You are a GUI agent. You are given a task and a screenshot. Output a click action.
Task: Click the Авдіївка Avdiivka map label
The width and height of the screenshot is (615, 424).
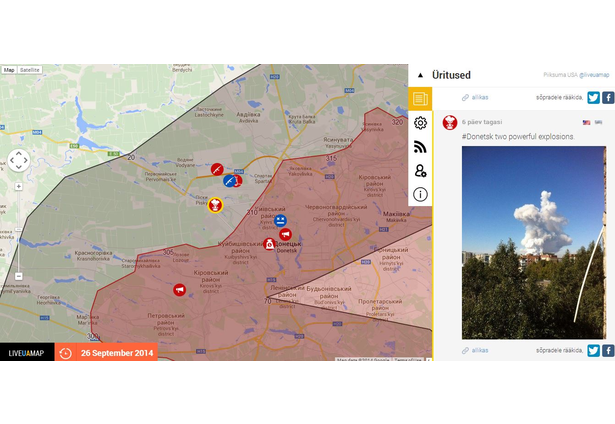(x=248, y=117)
